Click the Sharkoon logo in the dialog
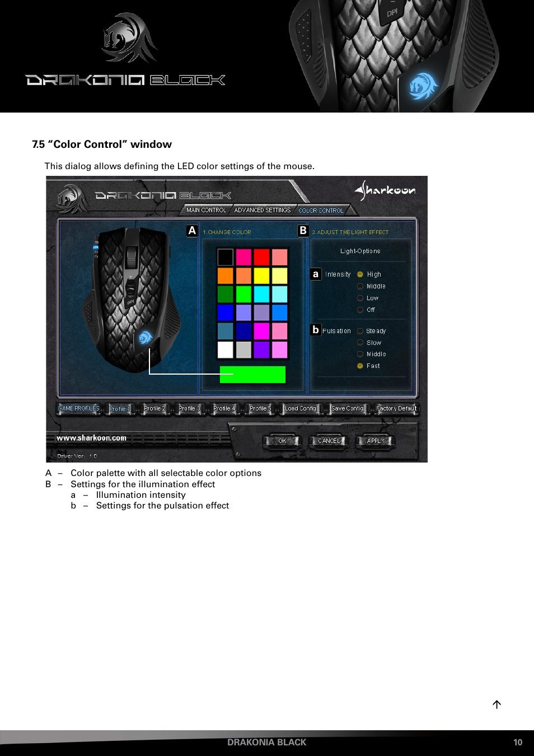The height and width of the screenshot is (756, 534). 385,190
